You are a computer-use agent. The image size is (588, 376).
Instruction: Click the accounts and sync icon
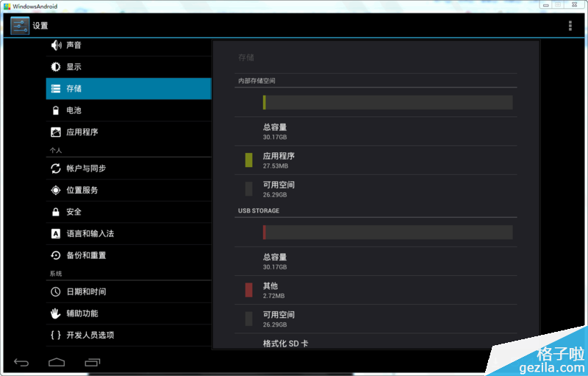pyautogui.click(x=56, y=169)
